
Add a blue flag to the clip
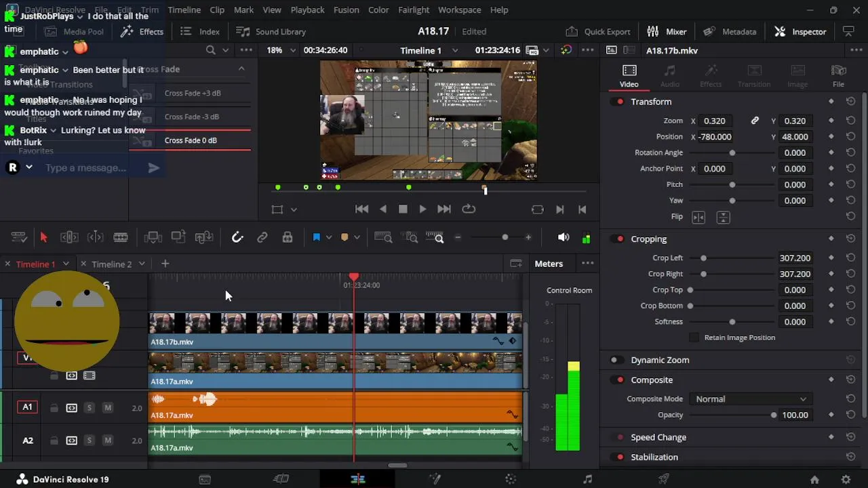point(316,237)
